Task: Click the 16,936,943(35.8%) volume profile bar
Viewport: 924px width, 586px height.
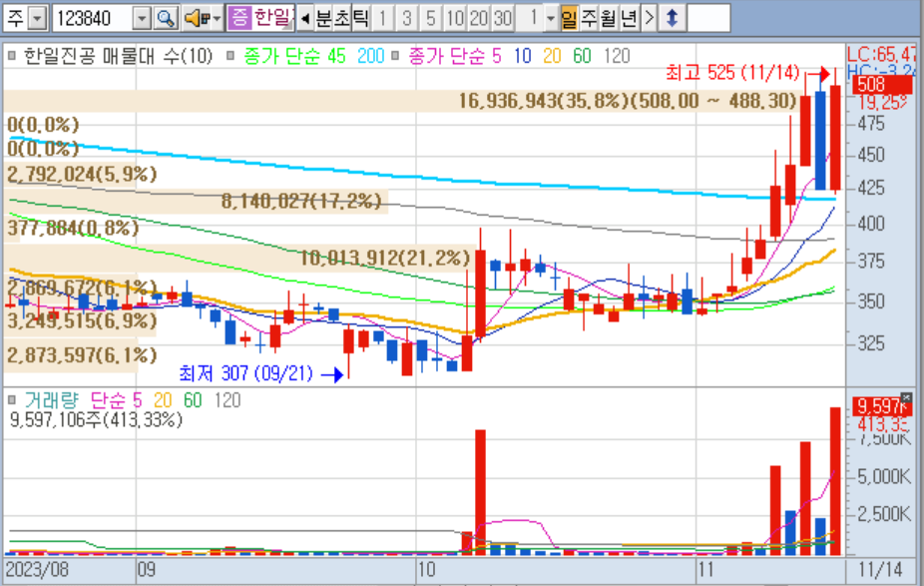Action: point(401,101)
